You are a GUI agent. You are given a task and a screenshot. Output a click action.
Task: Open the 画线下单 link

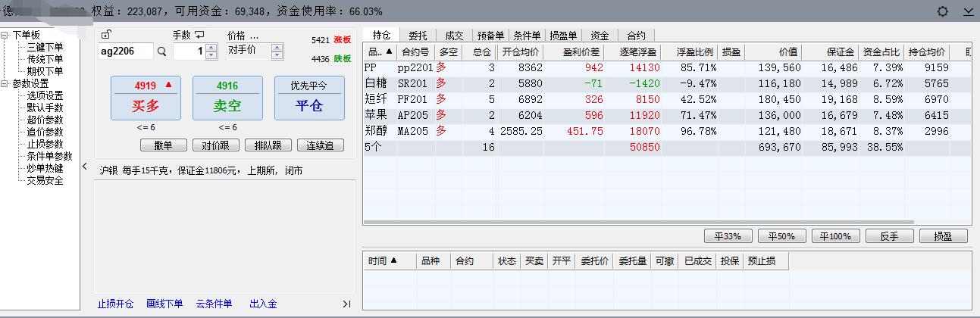164,304
